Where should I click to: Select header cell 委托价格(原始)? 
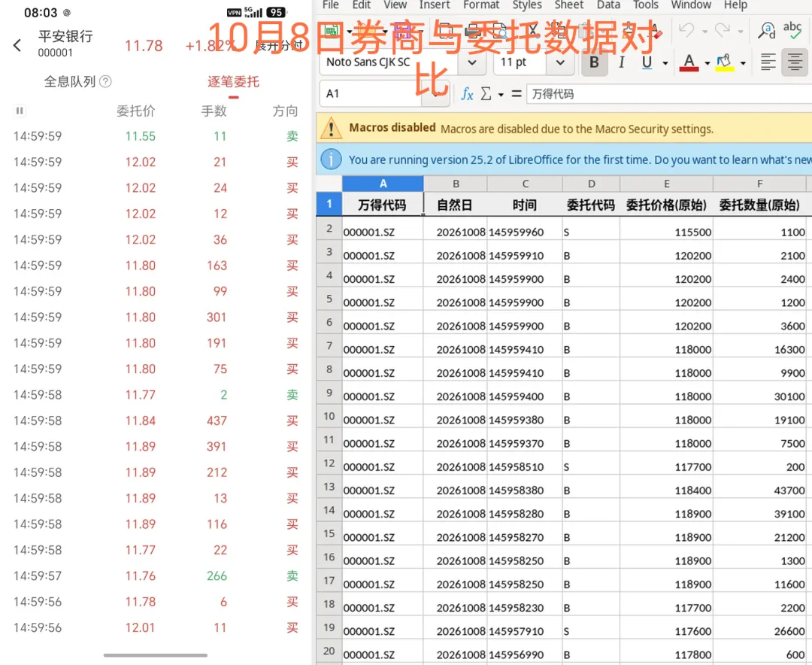(666, 205)
